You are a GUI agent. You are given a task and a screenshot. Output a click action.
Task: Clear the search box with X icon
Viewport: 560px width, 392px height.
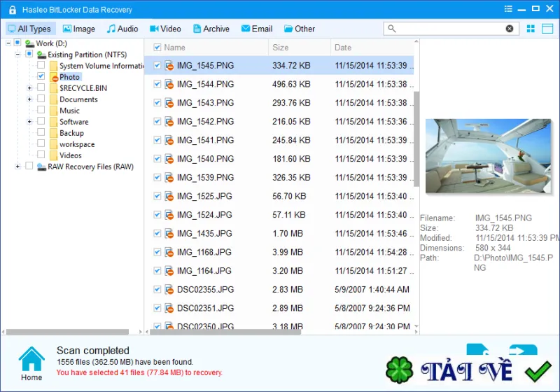click(510, 29)
